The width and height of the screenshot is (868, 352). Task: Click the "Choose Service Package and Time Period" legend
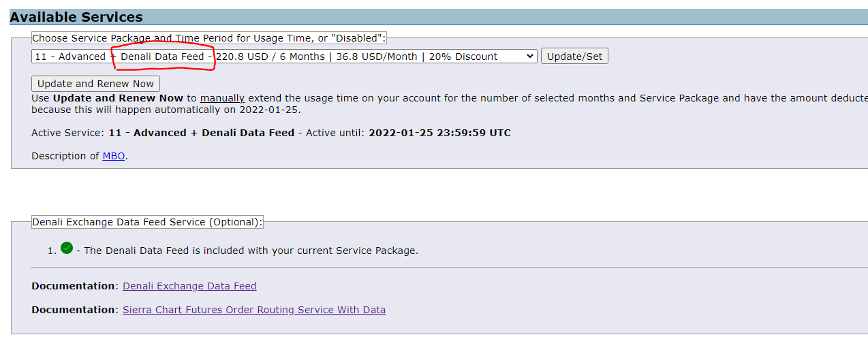pos(208,38)
